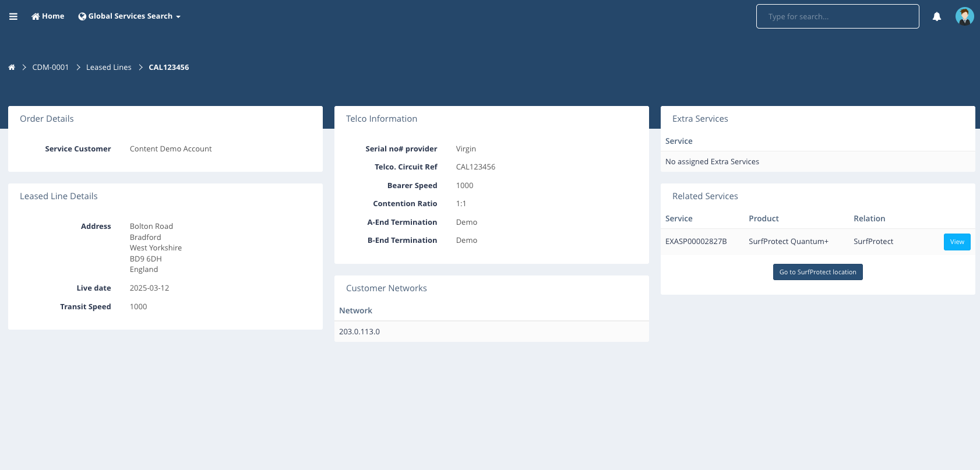Focus the 'Type for search...' field
Image resolution: width=980 pixels, height=470 pixels.
point(837,16)
